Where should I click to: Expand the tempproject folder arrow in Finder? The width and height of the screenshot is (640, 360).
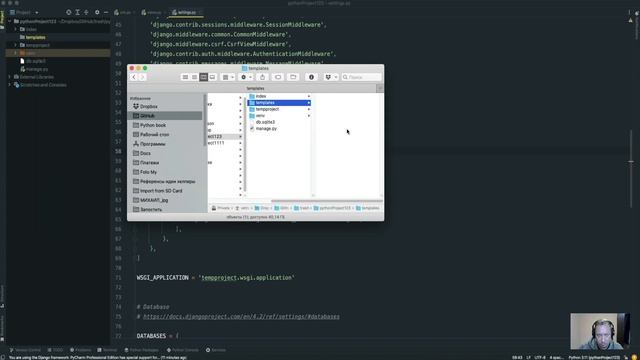(x=309, y=109)
